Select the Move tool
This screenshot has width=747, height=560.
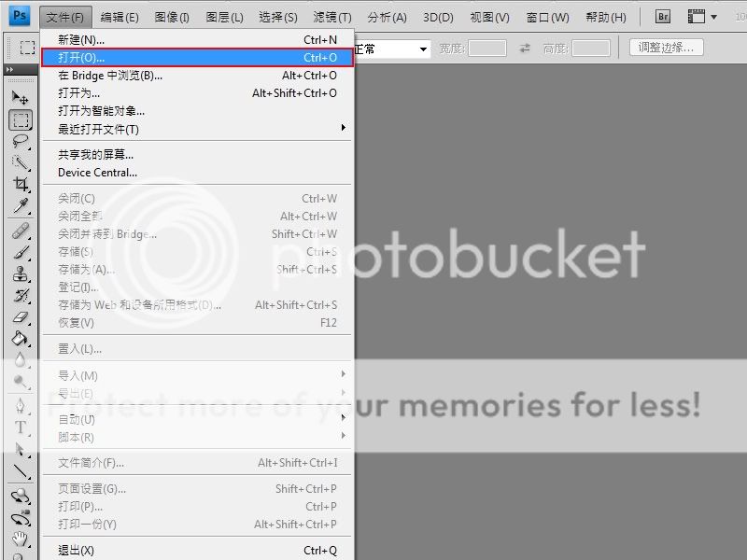pyautogui.click(x=20, y=98)
